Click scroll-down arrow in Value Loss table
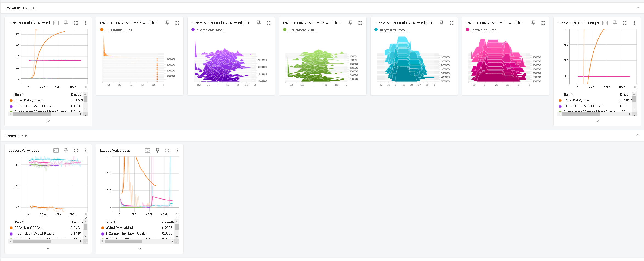The width and height of the screenshot is (644, 261). tap(177, 236)
